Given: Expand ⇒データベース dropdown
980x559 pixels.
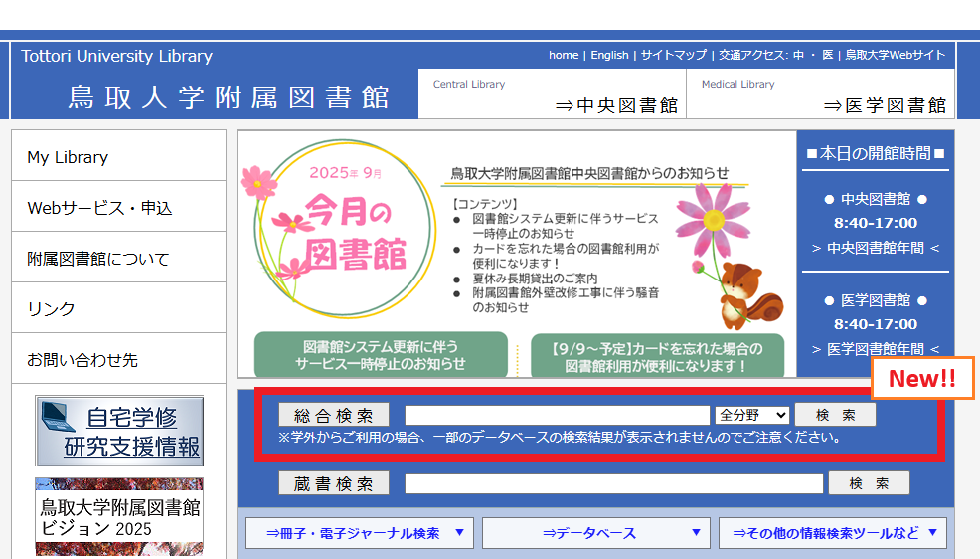Looking at the screenshot, I should click(x=595, y=533).
